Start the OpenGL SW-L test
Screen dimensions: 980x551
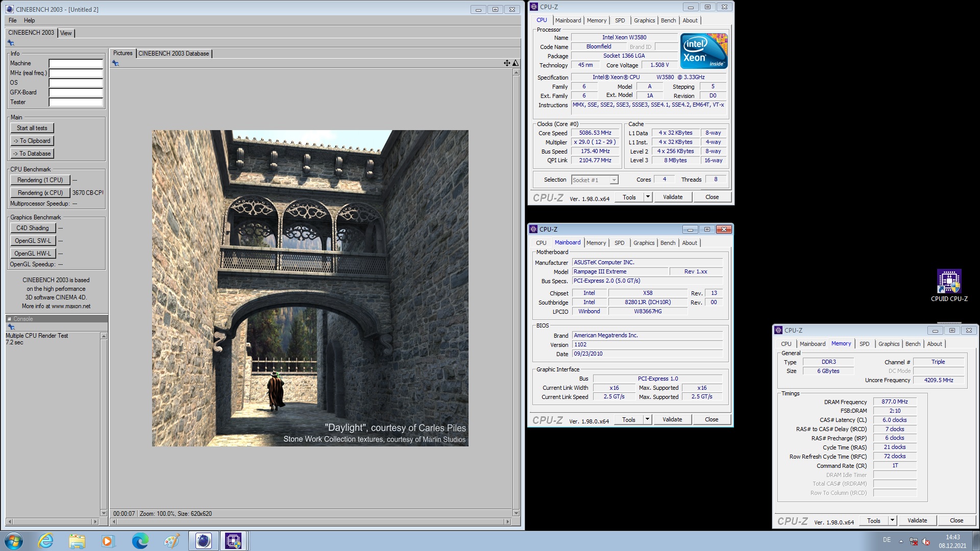tap(33, 241)
